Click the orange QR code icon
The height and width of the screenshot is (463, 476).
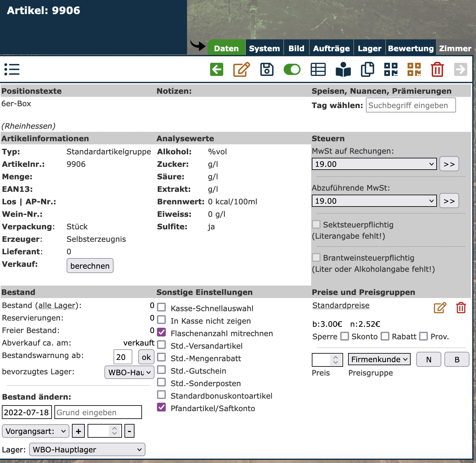coord(414,69)
